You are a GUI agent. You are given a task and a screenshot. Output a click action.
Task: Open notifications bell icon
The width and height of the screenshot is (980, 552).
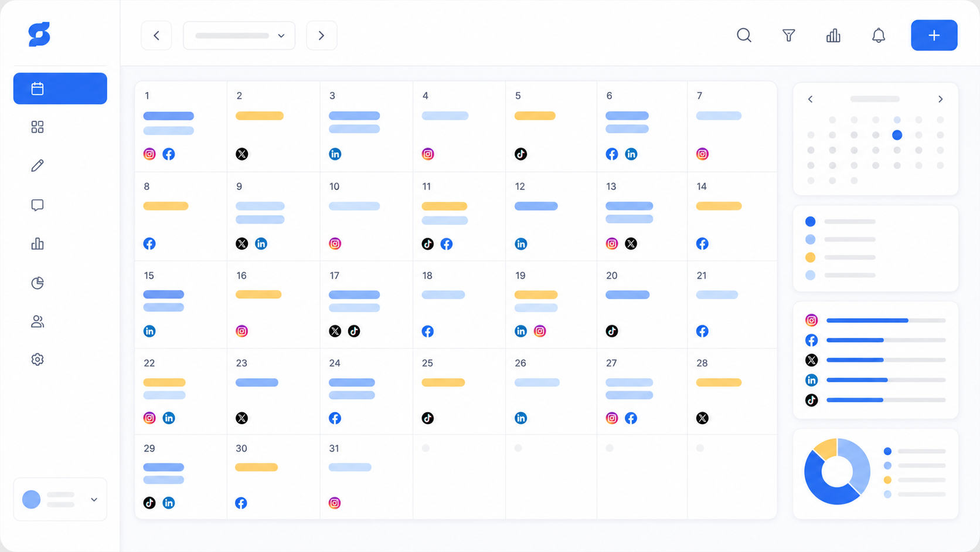(878, 35)
